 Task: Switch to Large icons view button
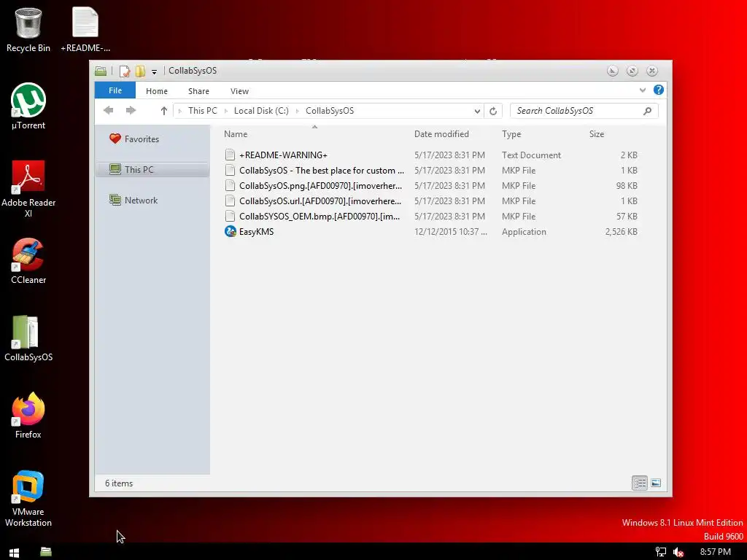pyautogui.click(x=656, y=483)
